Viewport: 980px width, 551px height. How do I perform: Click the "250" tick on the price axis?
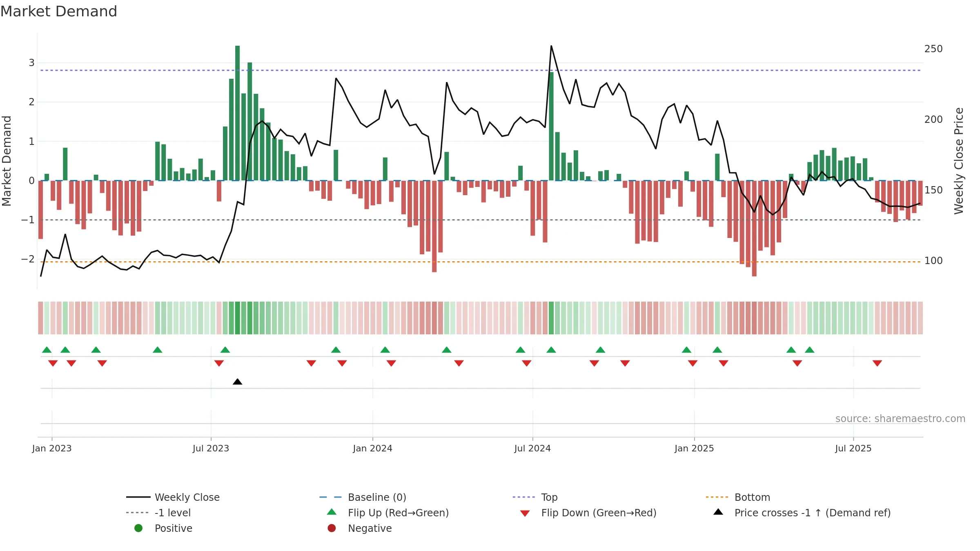(933, 49)
